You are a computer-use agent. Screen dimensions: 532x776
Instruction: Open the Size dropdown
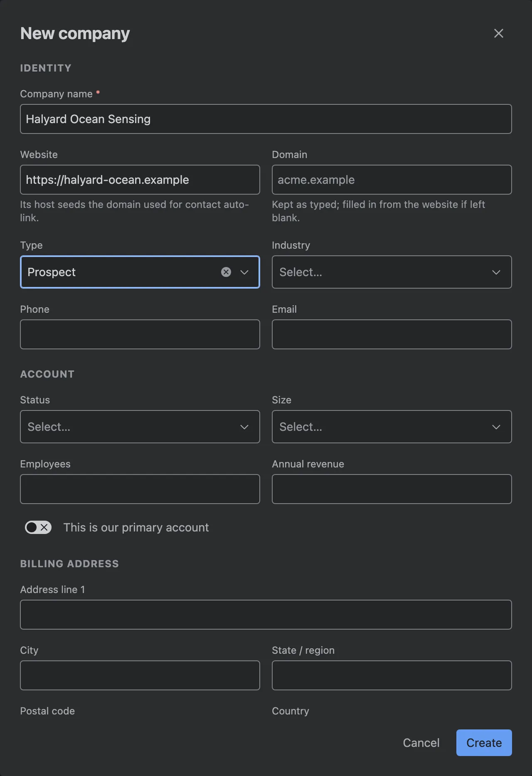pyautogui.click(x=392, y=427)
